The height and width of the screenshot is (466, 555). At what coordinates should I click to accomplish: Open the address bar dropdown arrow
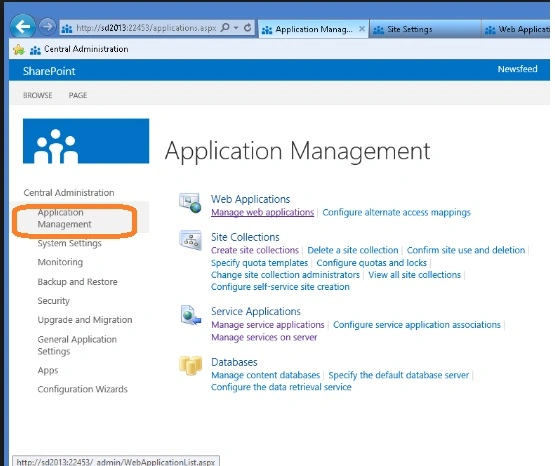tap(236, 28)
